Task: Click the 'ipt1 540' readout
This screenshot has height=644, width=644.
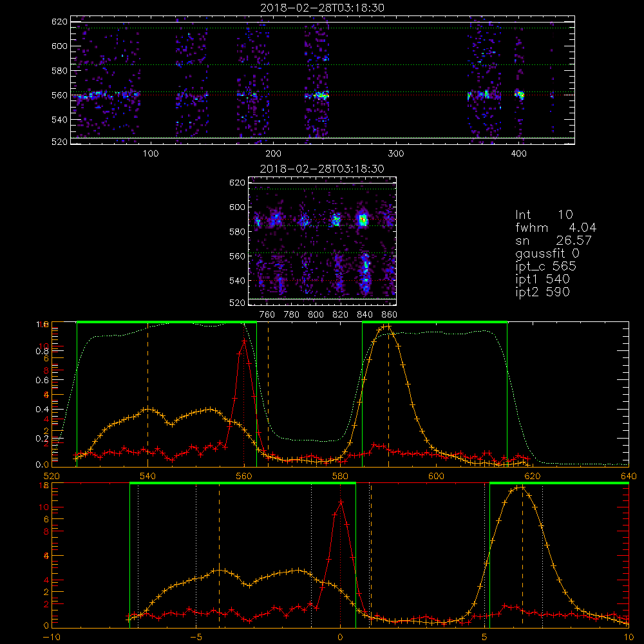Action: (x=542, y=279)
